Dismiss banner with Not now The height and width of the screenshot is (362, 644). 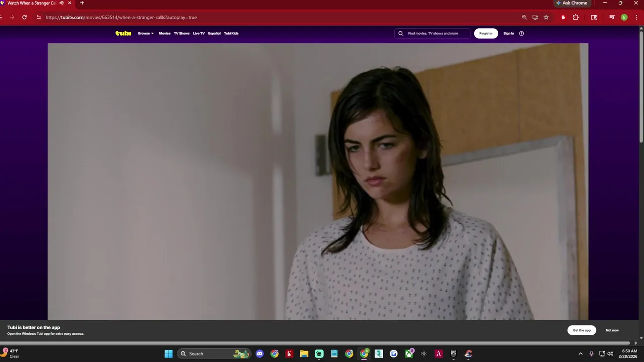[x=612, y=330]
